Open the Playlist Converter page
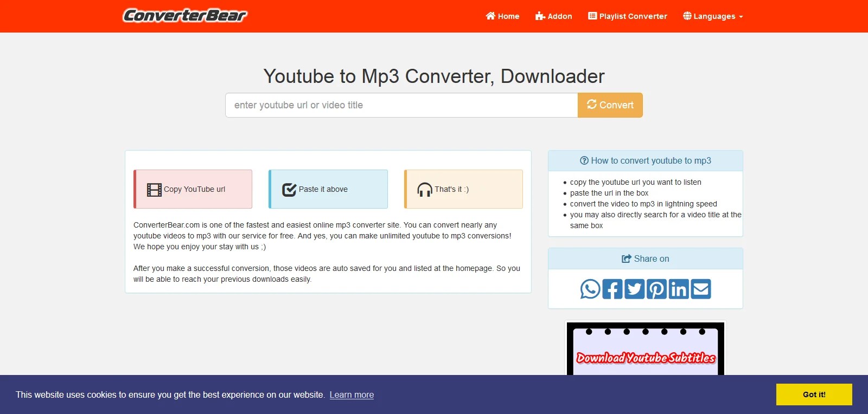The image size is (868, 414). point(628,16)
